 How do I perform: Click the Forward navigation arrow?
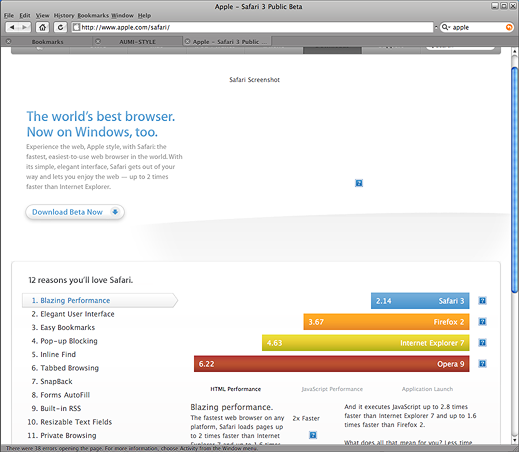click(24, 27)
